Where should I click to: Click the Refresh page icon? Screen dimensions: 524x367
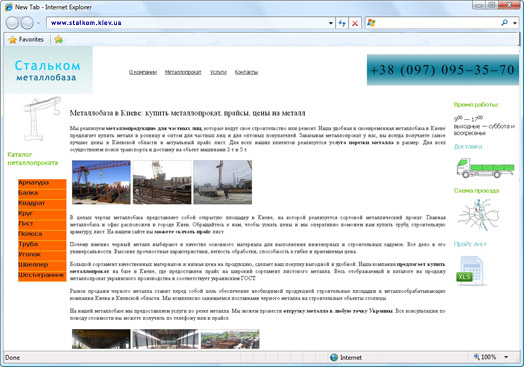point(342,23)
